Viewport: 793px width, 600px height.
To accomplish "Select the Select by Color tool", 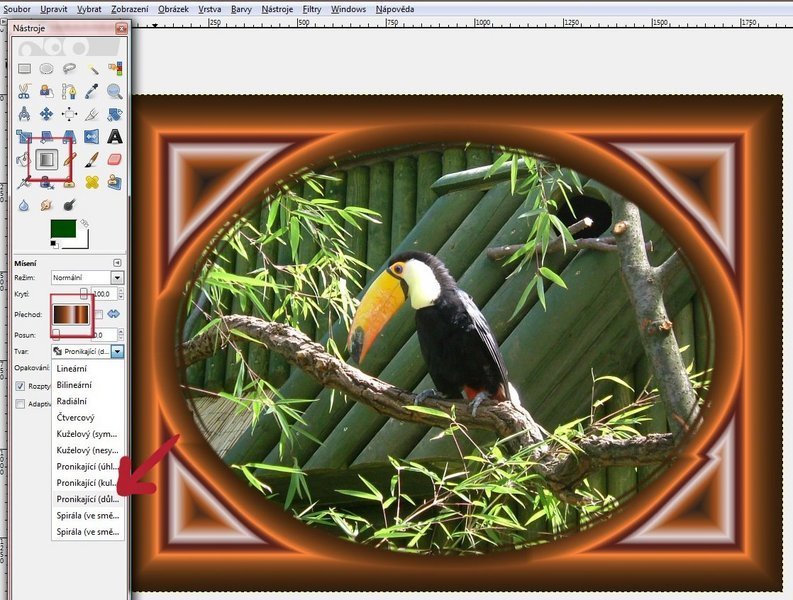I will pyautogui.click(x=115, y=68).
